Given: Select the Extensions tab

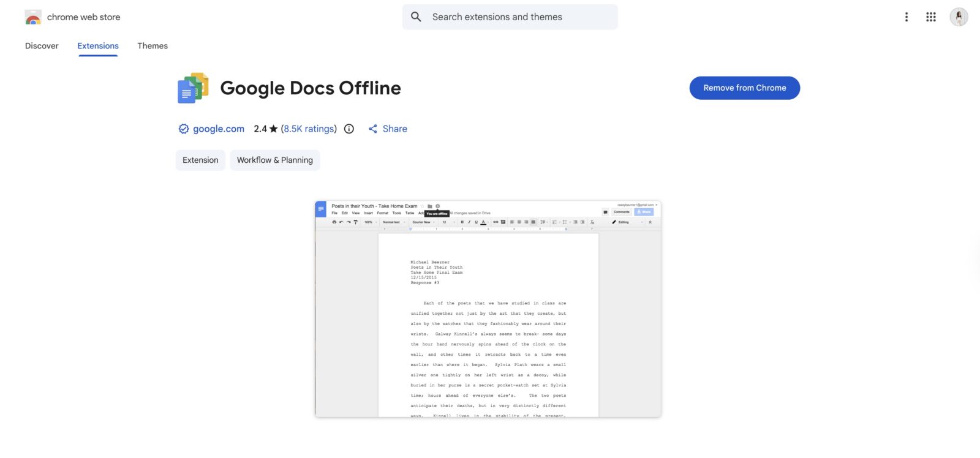Looking at the screenshot, I should pos(98,46).
